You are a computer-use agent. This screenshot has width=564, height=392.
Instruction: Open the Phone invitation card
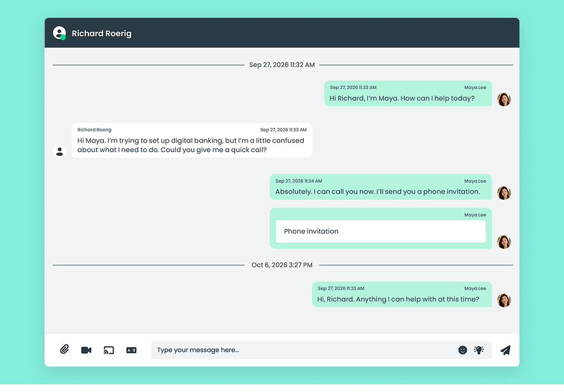click(x=381, y=231)
